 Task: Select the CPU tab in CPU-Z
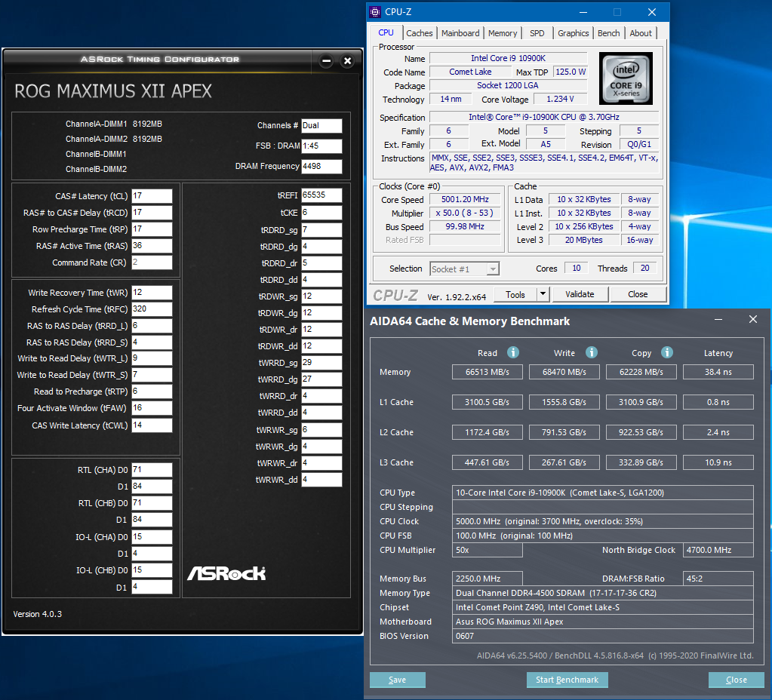click(x=386, y=32)
